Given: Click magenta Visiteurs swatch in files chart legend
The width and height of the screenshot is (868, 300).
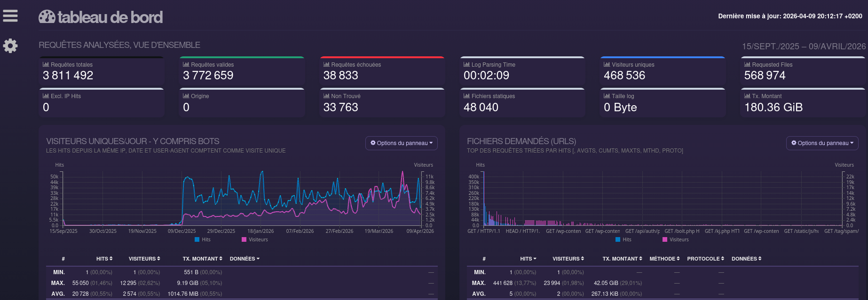Looking at the screenshot, I should (x=665, y=239).
